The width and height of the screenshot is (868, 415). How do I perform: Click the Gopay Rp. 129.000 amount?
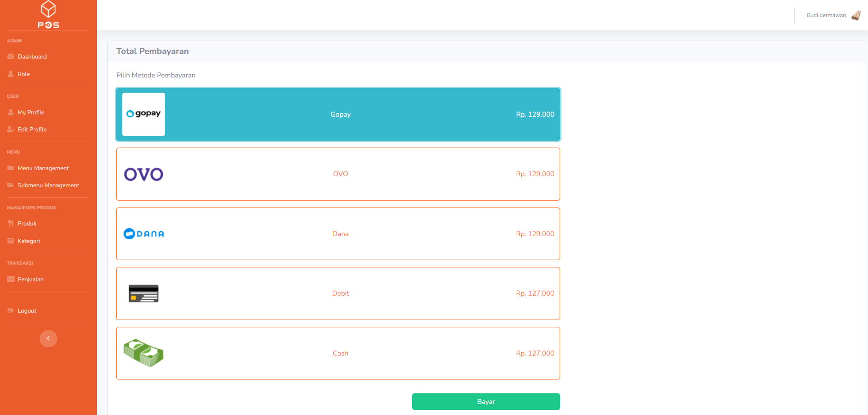(x=535, y=114)
